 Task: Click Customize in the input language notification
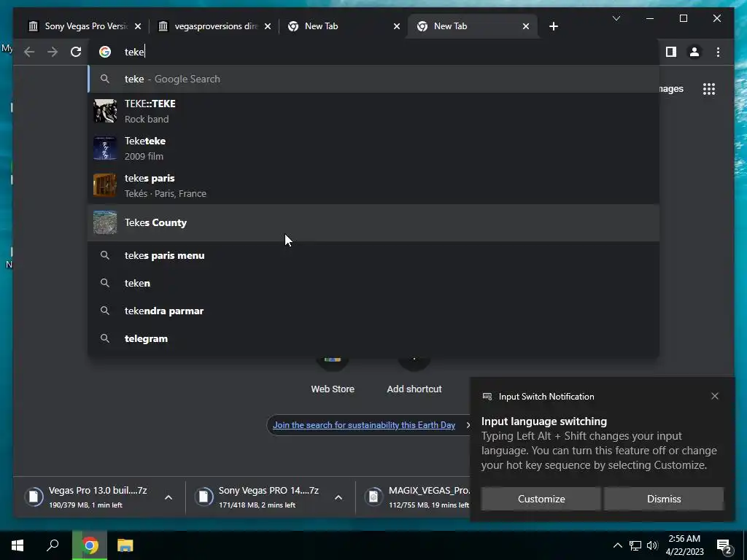(x=541, y=499)
